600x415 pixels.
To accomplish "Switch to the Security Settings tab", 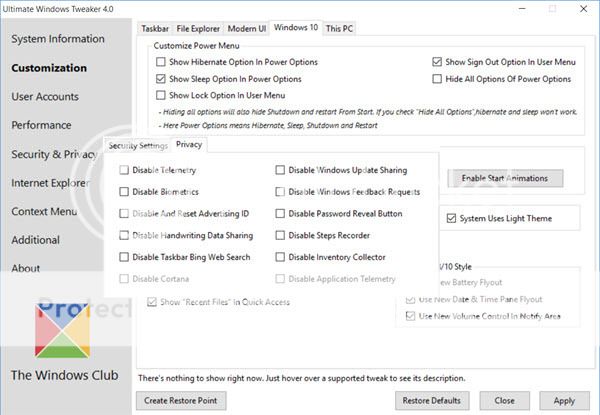I will [137, 146].
